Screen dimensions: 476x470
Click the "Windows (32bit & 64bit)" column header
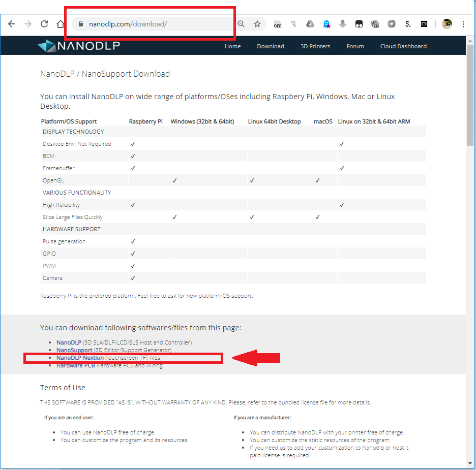[x=202, y=121]
